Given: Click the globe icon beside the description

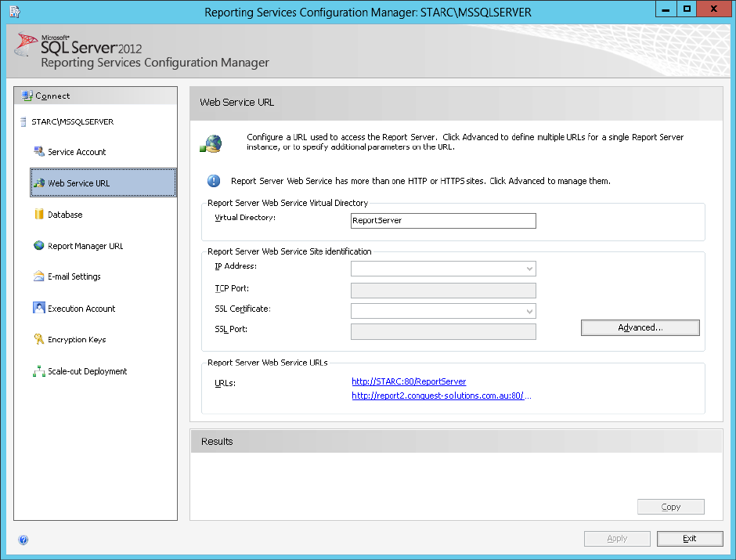Looking at the screenshot, I should point(211,143).
